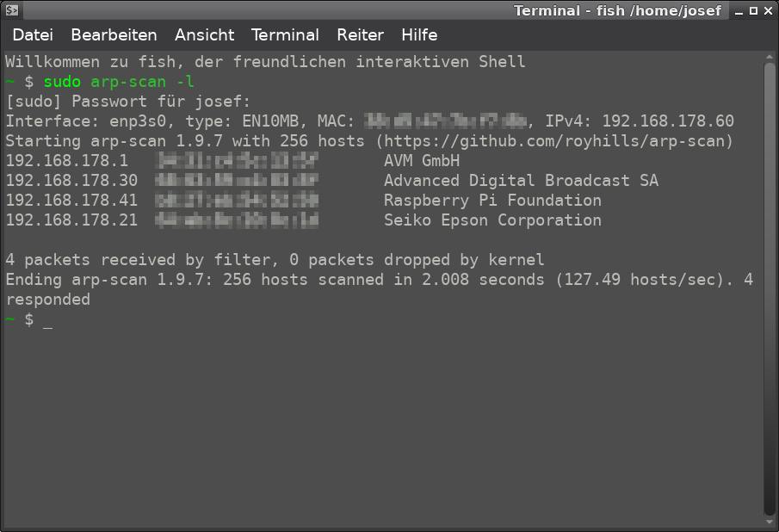Click at the shell prompt cursor
This screenshot has height=532, width=779.
[x=47, y=320]
